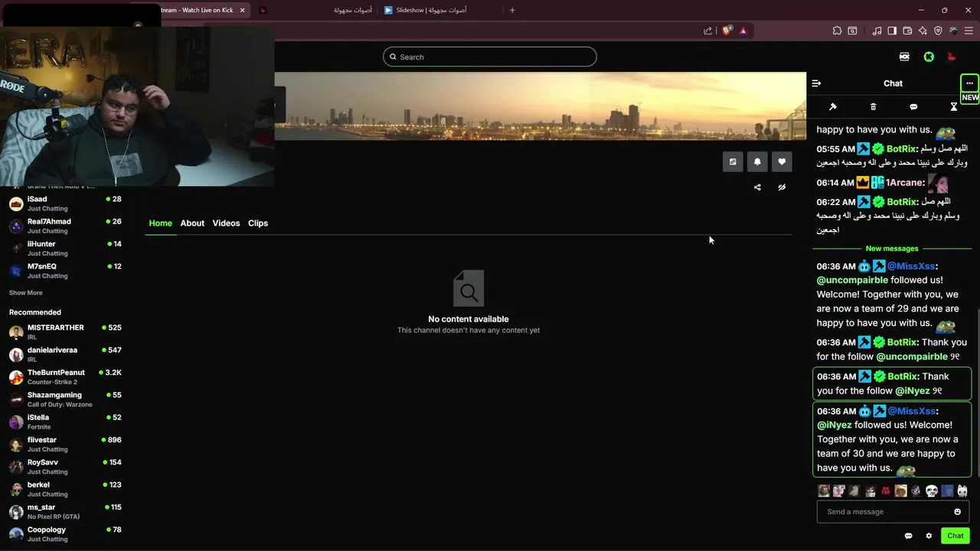This screenshot has width=980, height=551.
Task: Click the 'New messages' divider label
Action: 892,249
